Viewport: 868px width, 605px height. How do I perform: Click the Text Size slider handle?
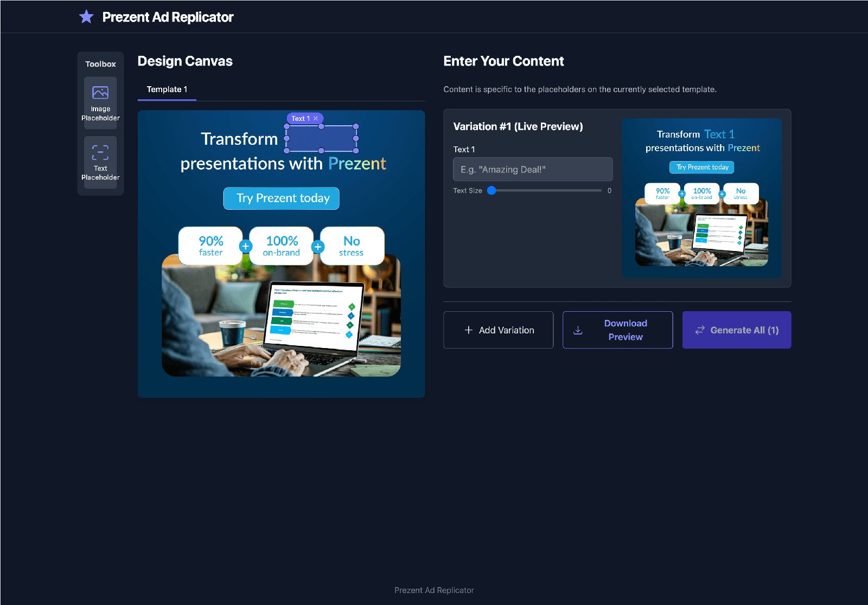tap(492, 190)
